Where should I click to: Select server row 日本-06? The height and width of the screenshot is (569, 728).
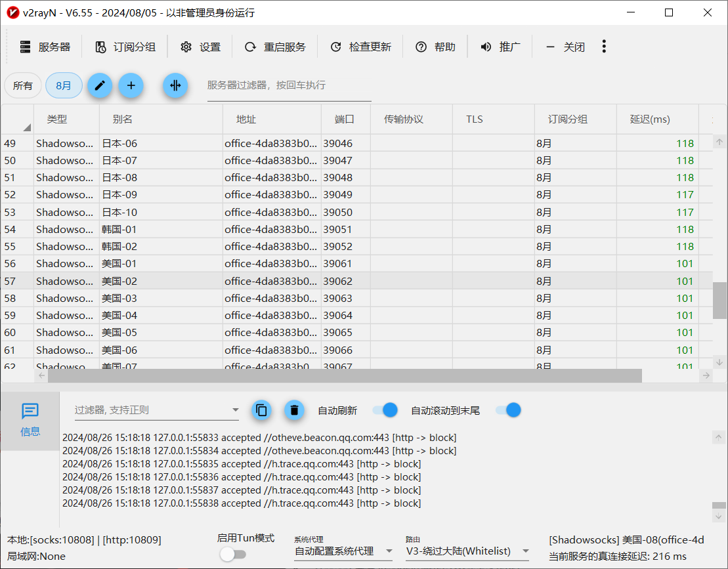[x=356, y=144]
